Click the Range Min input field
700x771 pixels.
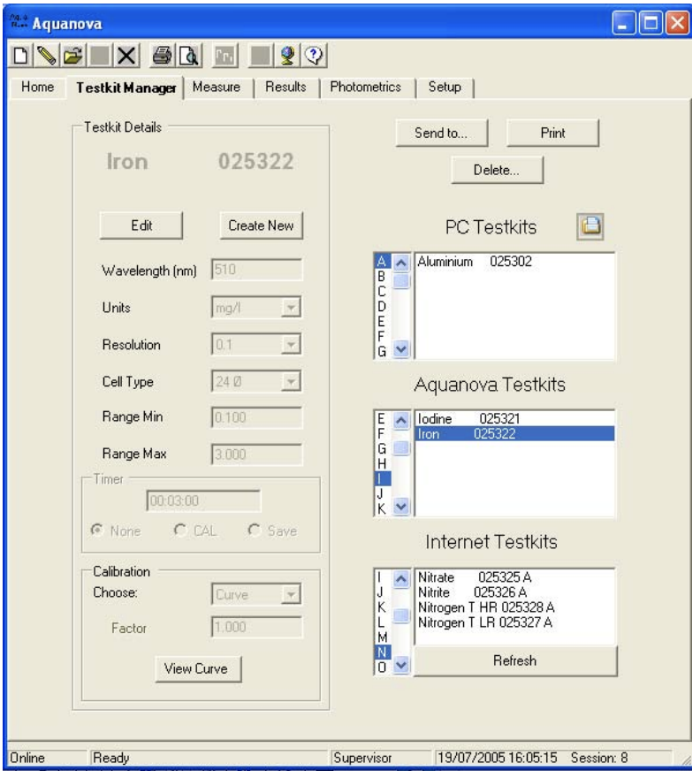(256, 417)
